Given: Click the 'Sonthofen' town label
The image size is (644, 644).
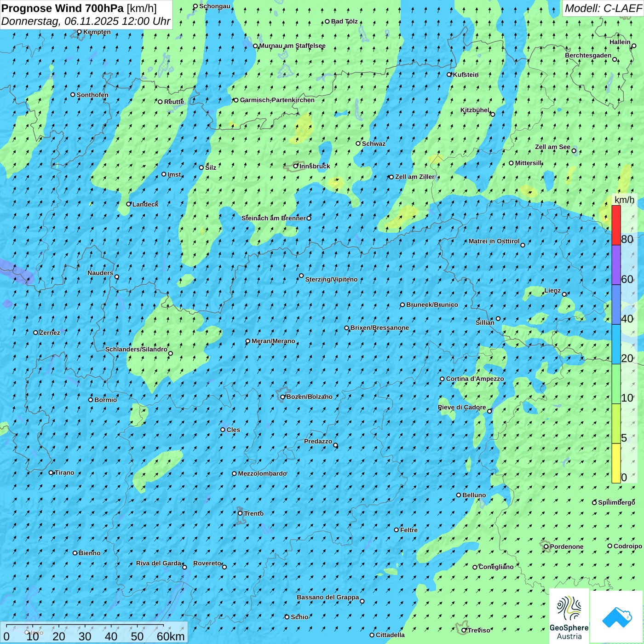Looking at the screenshot, I should [92, 95].
